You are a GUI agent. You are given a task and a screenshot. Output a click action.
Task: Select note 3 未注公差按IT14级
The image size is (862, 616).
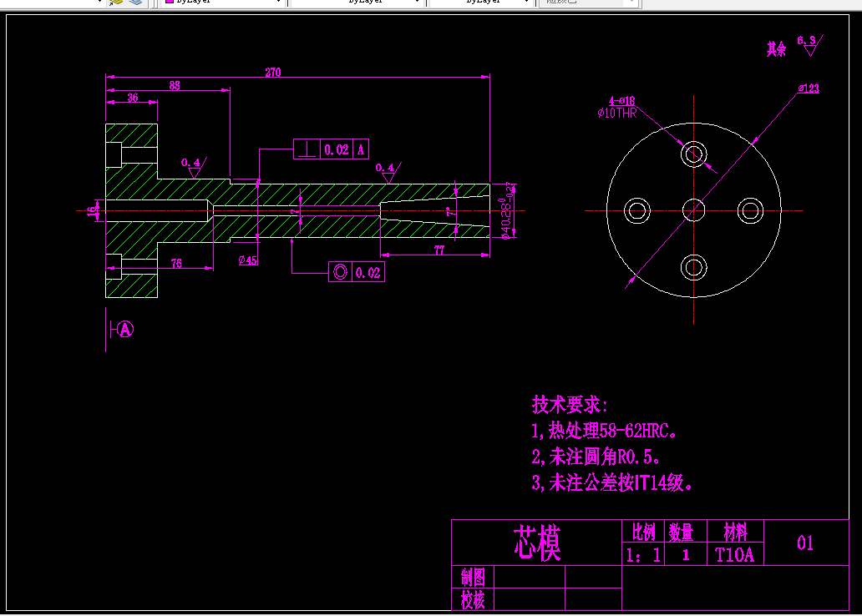[x=612, y=483]
